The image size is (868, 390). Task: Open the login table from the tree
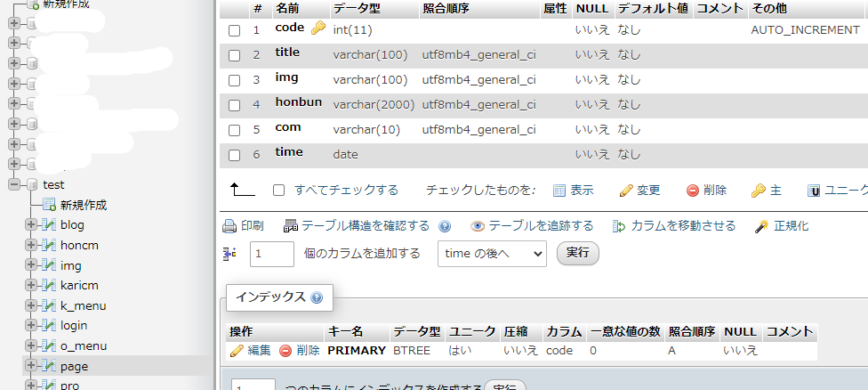tap(74, 325)
